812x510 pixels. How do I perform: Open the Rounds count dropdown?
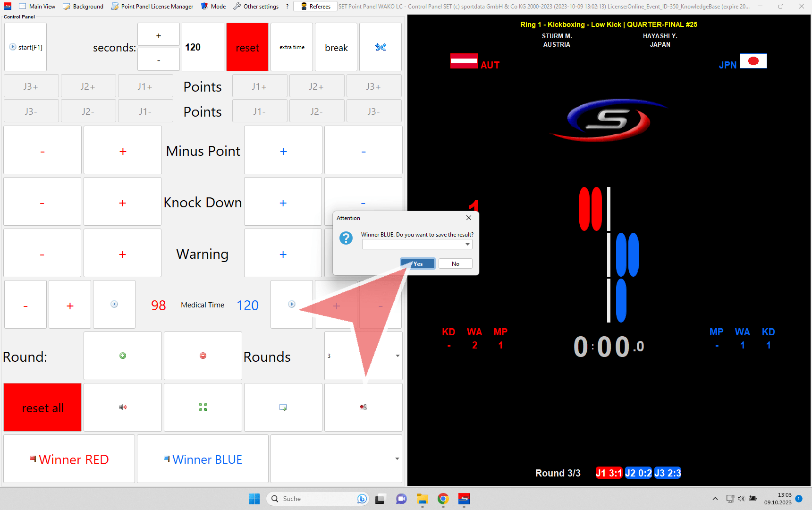397,356
